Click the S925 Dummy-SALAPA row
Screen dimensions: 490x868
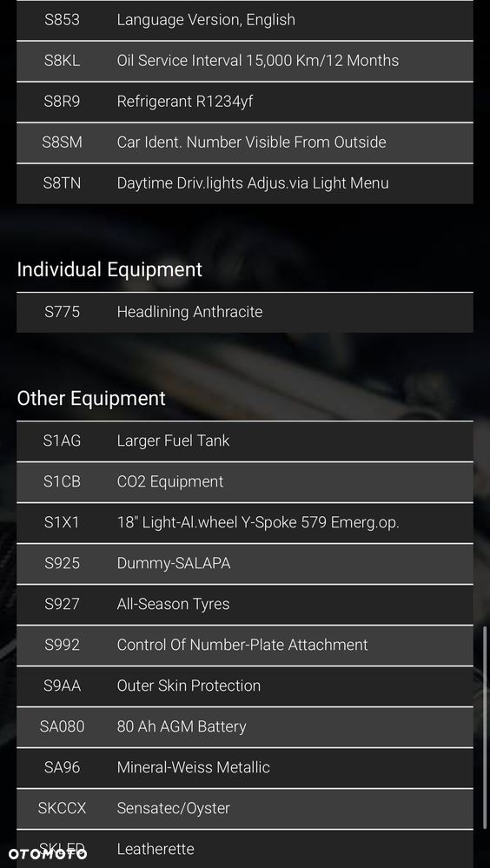click(x=245, y=564)
